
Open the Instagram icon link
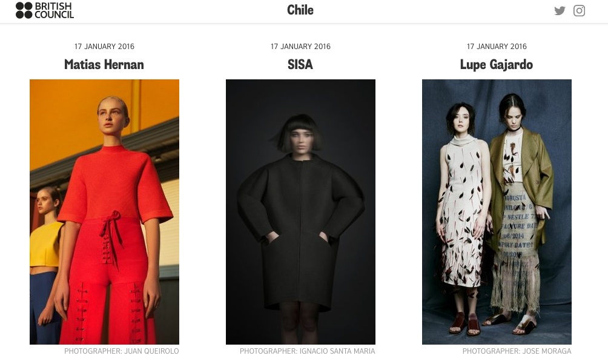579,10
